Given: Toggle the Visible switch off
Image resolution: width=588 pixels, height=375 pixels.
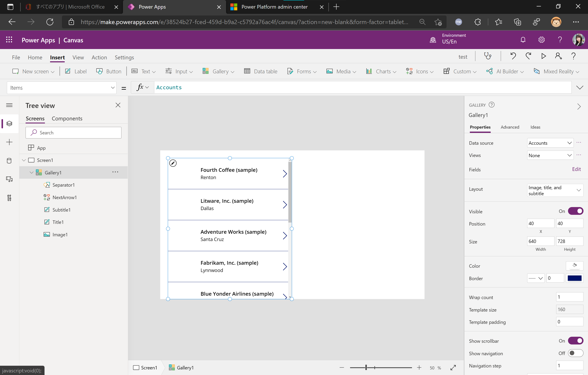Looking at the screenshot, I should [x=575, y=211].
